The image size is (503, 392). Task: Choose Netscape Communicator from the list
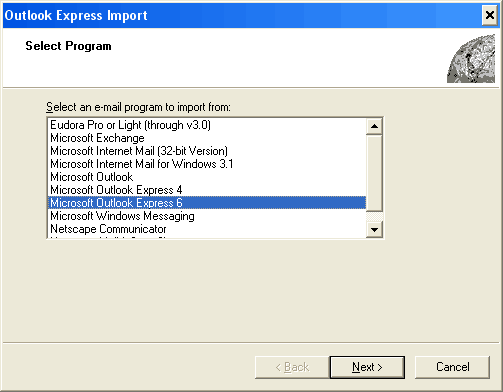(x=108, y=229)
